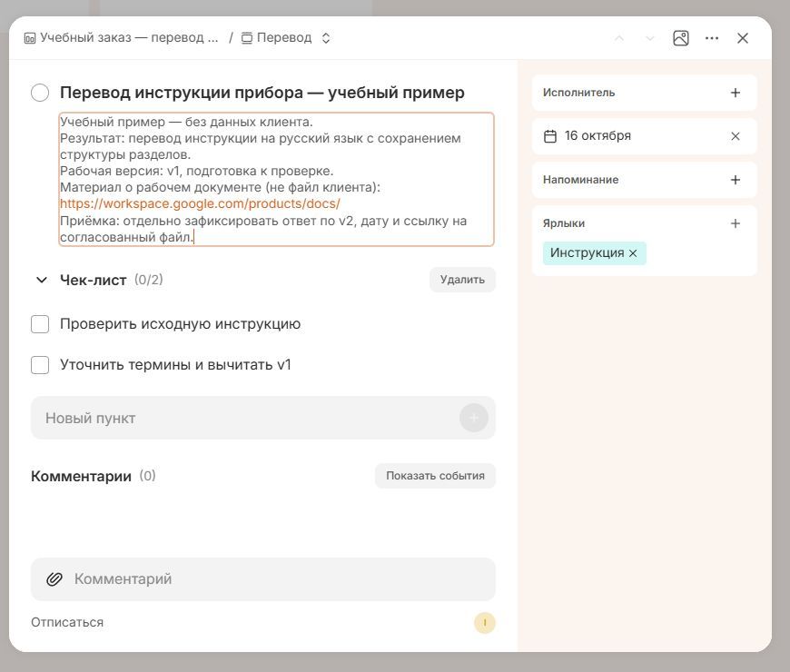
Task: Click Отписаться link
Action: [67, 622]
